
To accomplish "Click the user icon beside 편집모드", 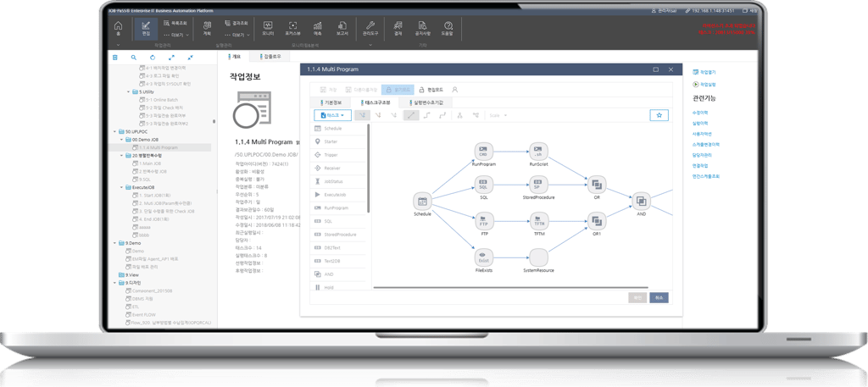I will tap(455, 89).
